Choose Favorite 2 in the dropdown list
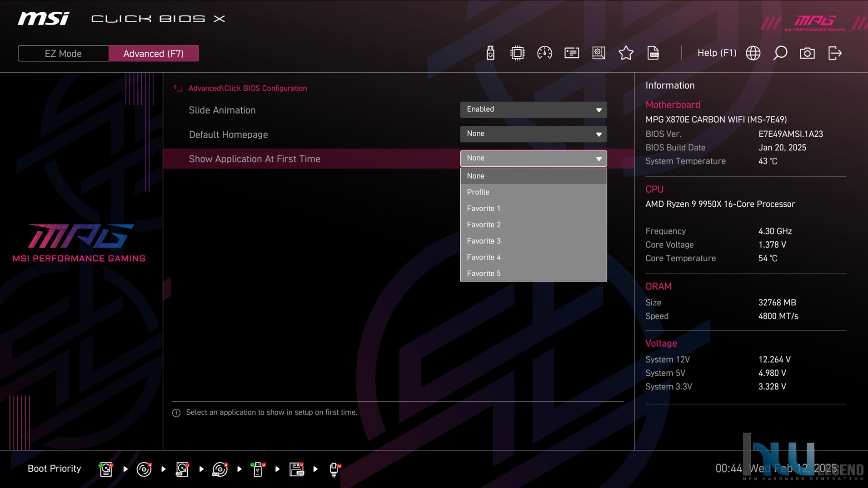 tap(533, 225)
